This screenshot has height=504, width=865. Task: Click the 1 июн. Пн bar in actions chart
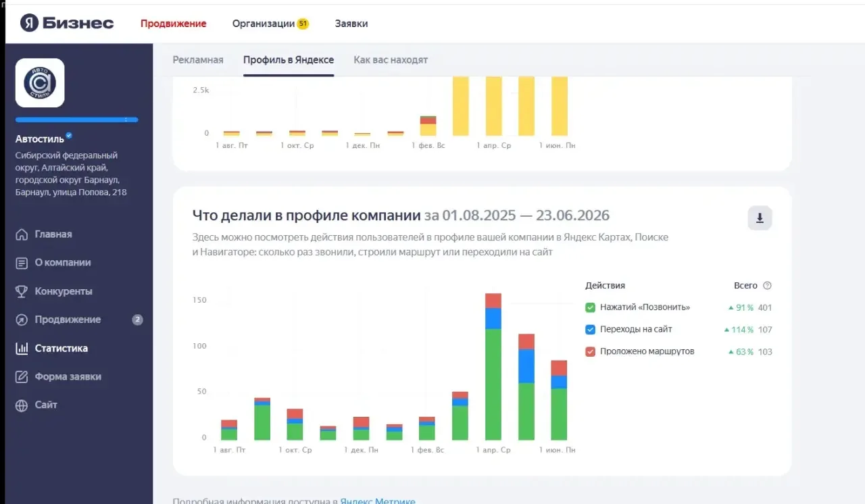559,401
